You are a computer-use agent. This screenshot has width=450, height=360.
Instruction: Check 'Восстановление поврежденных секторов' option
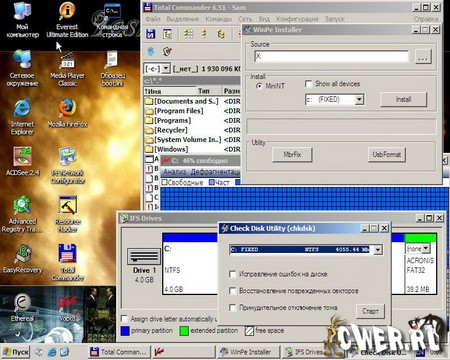pyautogui.click(x=232, y=291)
